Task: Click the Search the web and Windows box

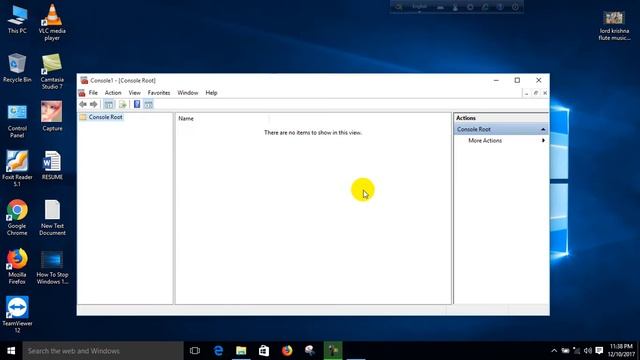Action: [x=103, y=351]
